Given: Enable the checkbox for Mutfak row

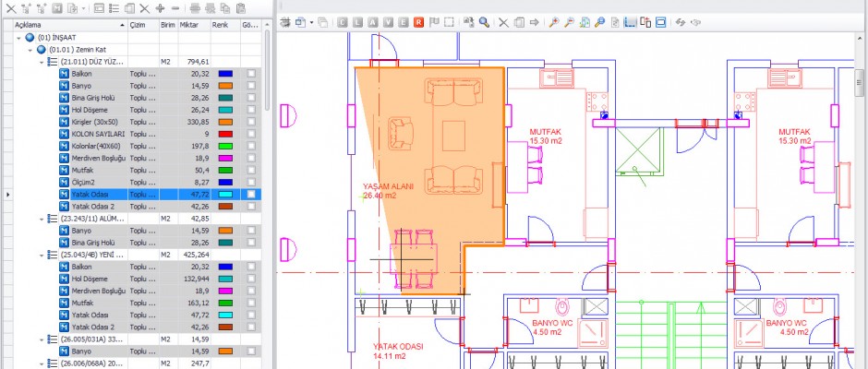Looking at the screenshot, I should coord(251,171).
